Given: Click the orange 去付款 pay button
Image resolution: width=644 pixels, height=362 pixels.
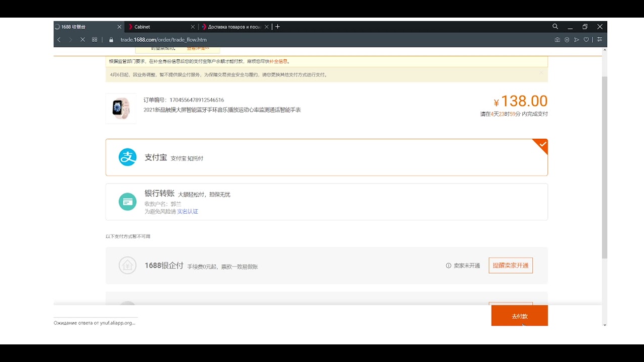Looking at the screenshot, I should [520, 316].
